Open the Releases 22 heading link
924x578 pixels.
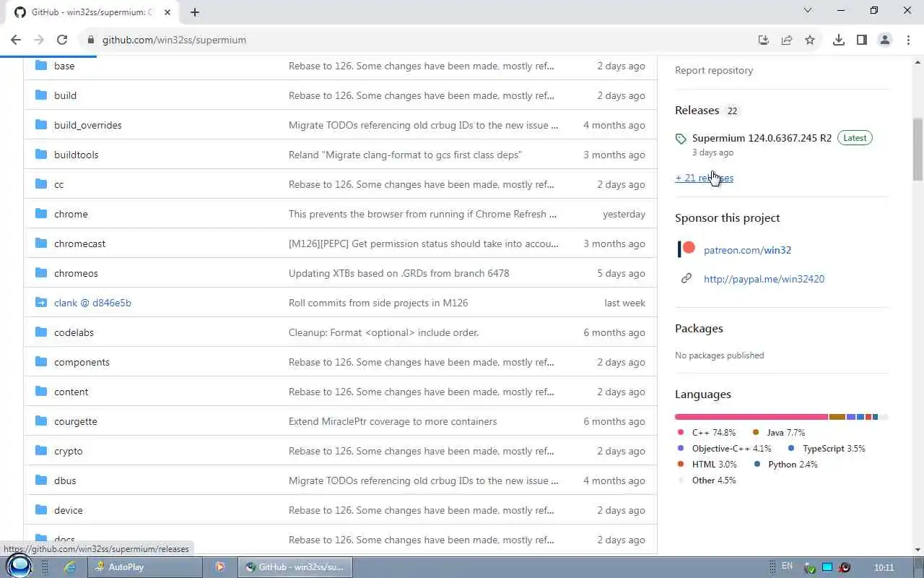coord(707,110)
